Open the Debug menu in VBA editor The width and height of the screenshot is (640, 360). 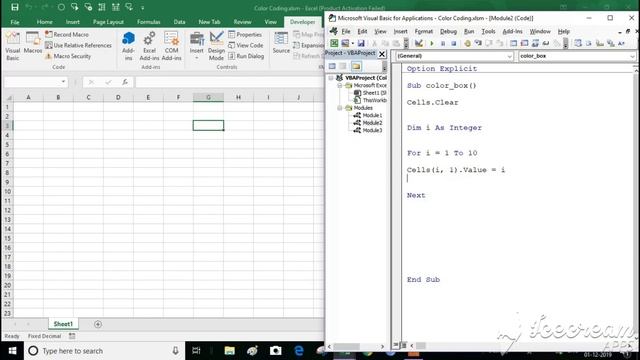pos(448,31)
